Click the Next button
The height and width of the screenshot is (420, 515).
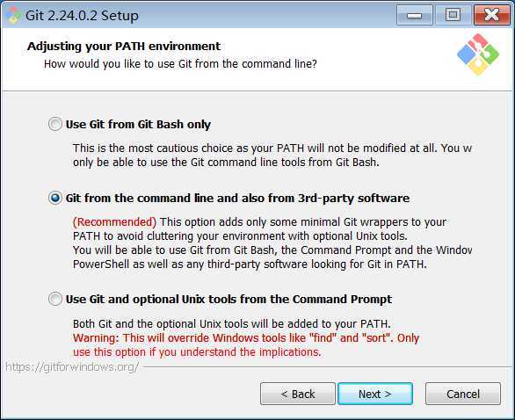(x=375, y=394)
